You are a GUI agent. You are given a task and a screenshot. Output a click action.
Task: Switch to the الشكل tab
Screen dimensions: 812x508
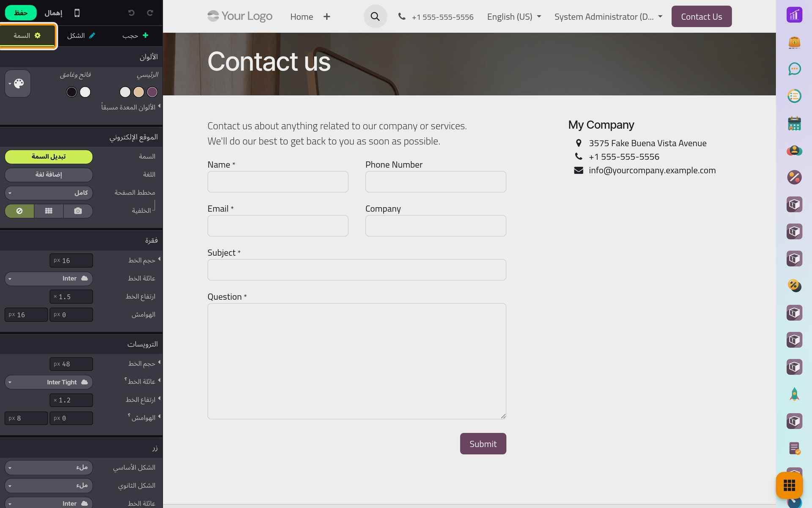point(81,36)
